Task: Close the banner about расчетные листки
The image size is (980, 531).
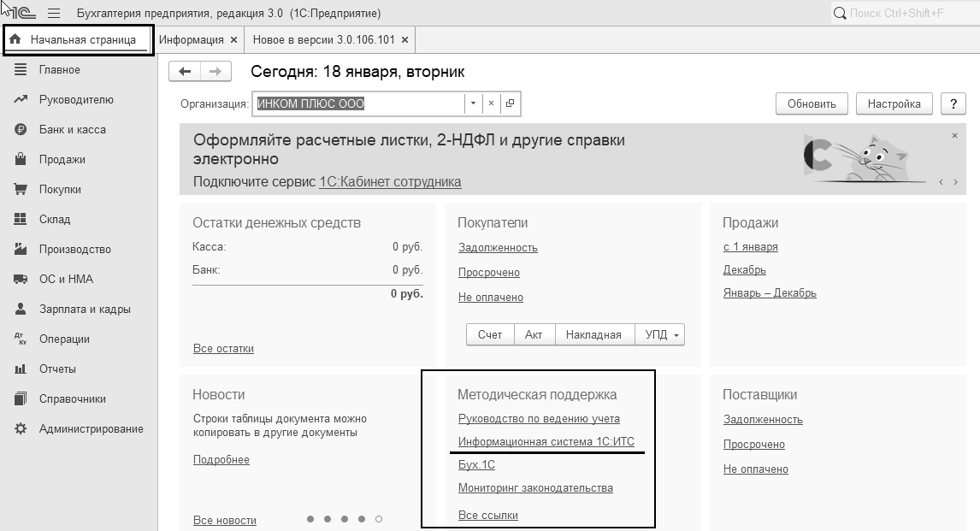Action: (954, 136)
